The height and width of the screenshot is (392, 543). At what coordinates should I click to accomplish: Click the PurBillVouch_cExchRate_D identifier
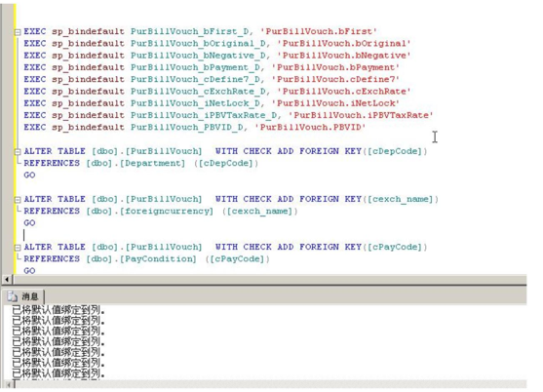click(x=199, y=91)
